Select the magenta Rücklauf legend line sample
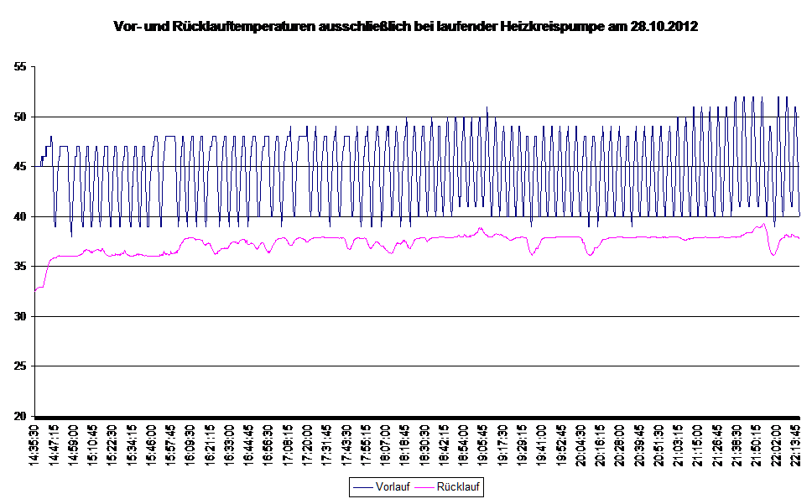The height and width of the screenshot is (504, 812). (x=426, y=486)
